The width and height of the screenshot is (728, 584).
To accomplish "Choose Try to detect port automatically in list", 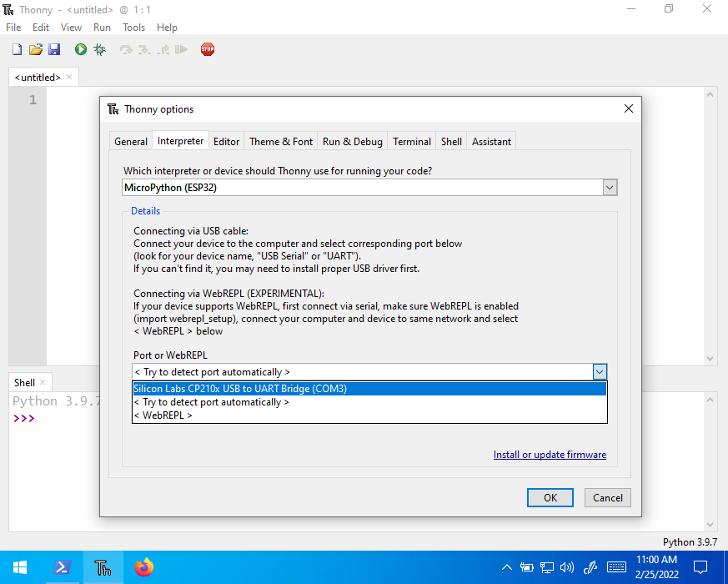I will click(x=369, y=402).
